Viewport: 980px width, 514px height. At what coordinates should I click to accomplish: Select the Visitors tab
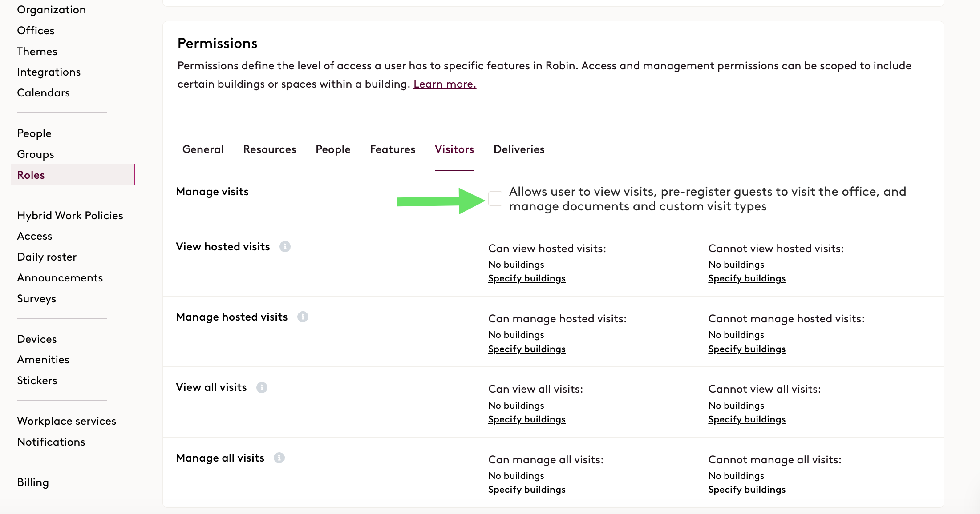click(454, 149)
